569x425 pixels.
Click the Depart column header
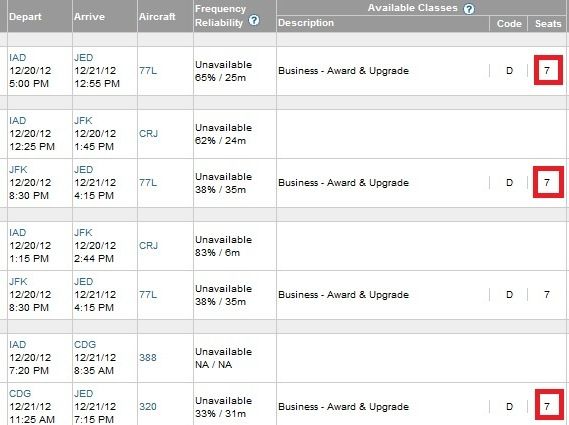(x=25, y=17)
